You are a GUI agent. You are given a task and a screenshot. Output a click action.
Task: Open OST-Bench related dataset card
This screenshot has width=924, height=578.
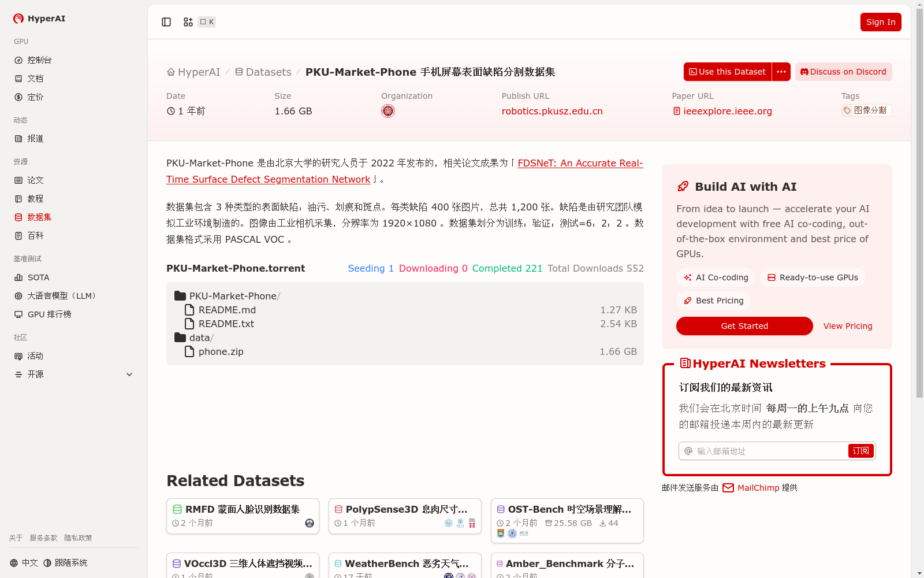click(x=567, y=521)
